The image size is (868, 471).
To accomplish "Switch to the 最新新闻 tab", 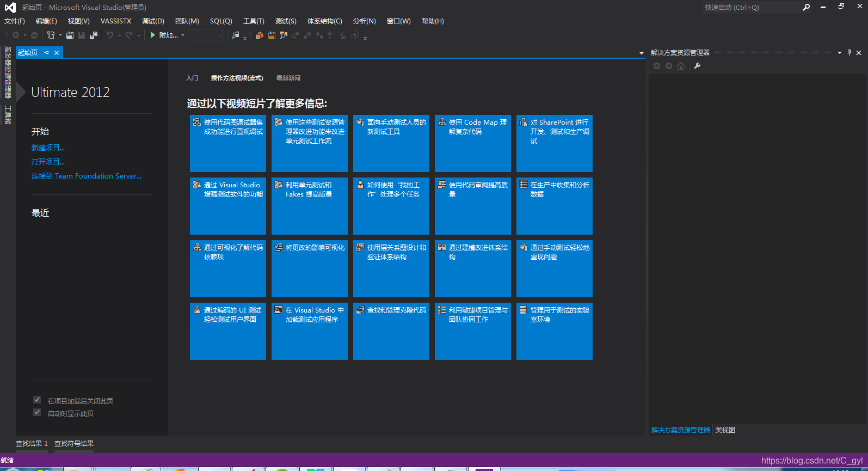I will [x=288, y=78].
